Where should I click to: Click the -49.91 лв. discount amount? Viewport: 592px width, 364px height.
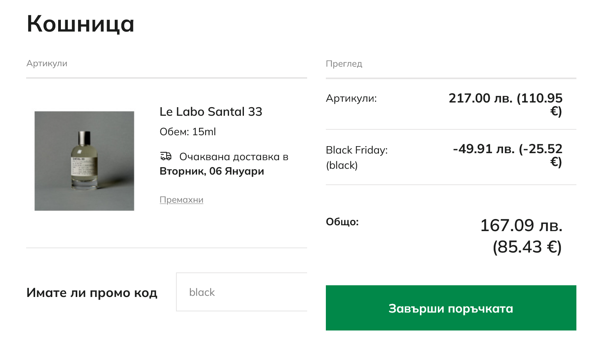coord(484,149)
